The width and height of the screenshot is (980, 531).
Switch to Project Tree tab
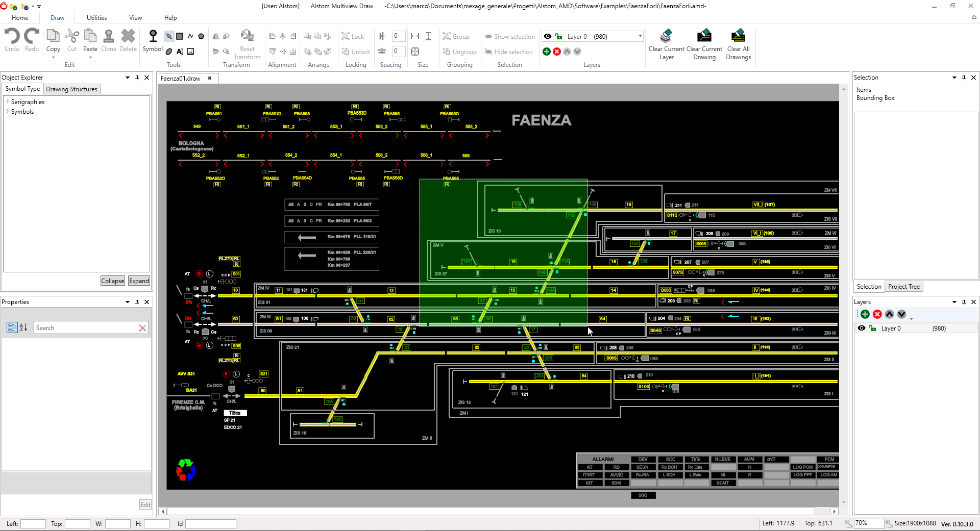[903, 287]
